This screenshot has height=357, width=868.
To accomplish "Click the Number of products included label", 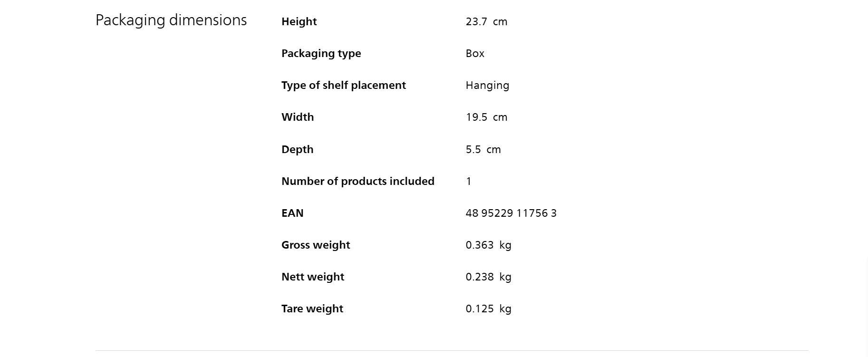I will (357, 182).
